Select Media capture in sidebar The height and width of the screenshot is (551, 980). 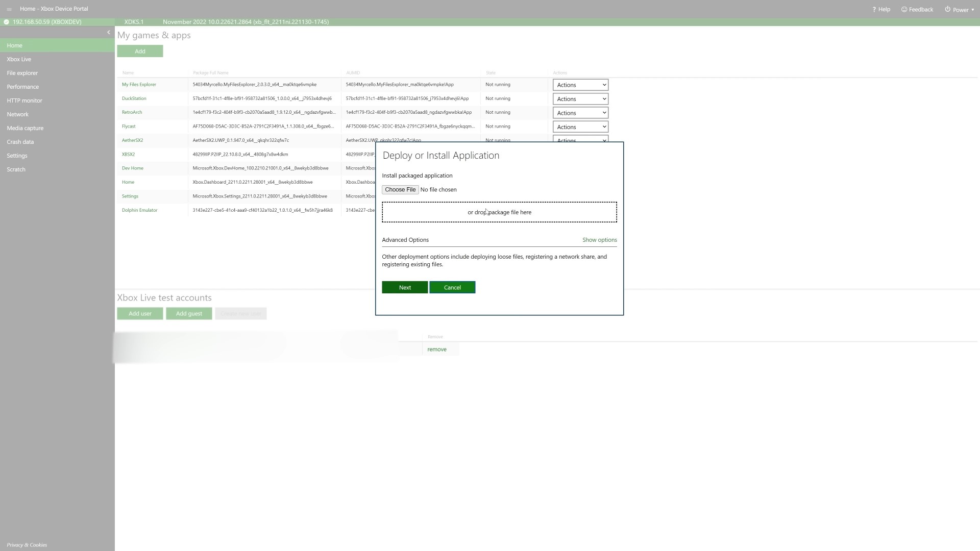(25, 128)
